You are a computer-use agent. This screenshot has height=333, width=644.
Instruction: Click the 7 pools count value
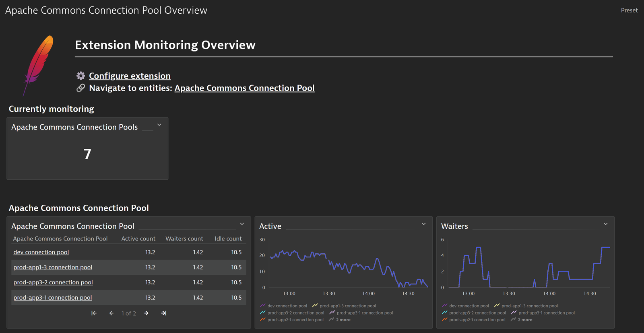[87, 154]
